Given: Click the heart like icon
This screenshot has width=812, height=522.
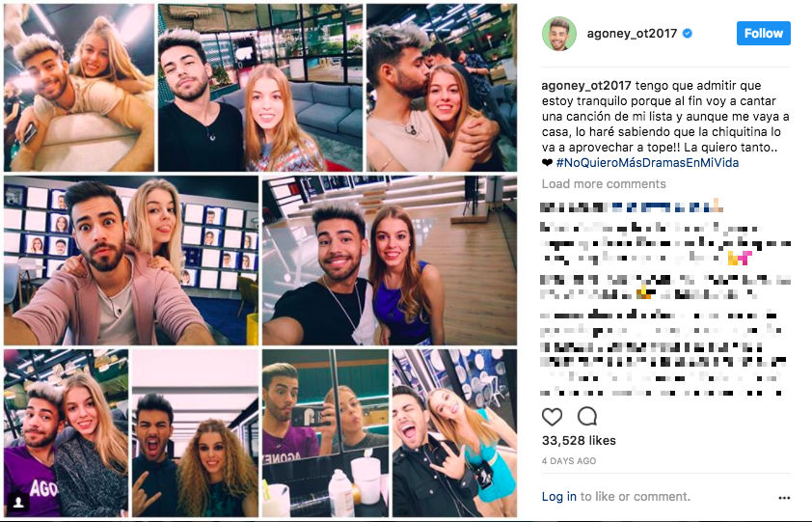Looking at the screenshot, I should point(552,416).
